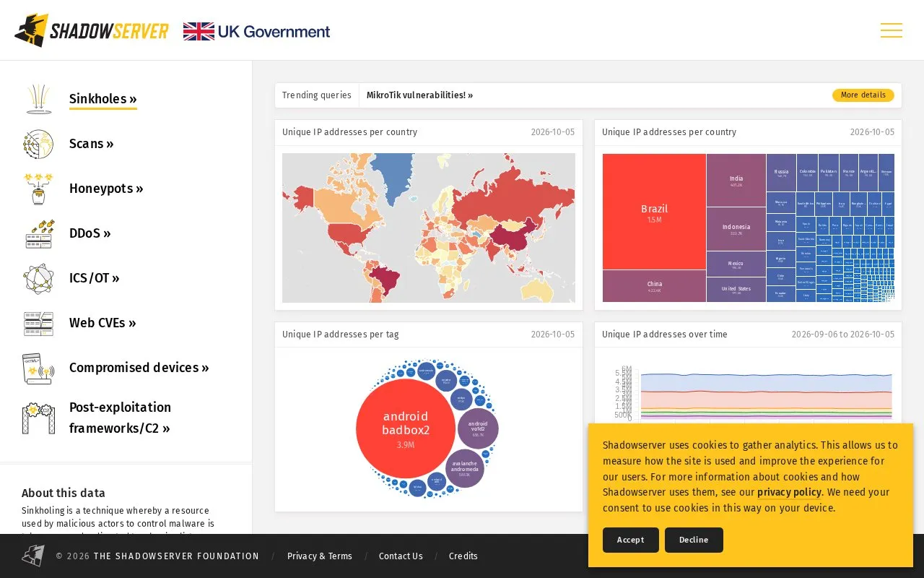
Task: Click the Honeypots jar icon
Action: click(38, 189)
